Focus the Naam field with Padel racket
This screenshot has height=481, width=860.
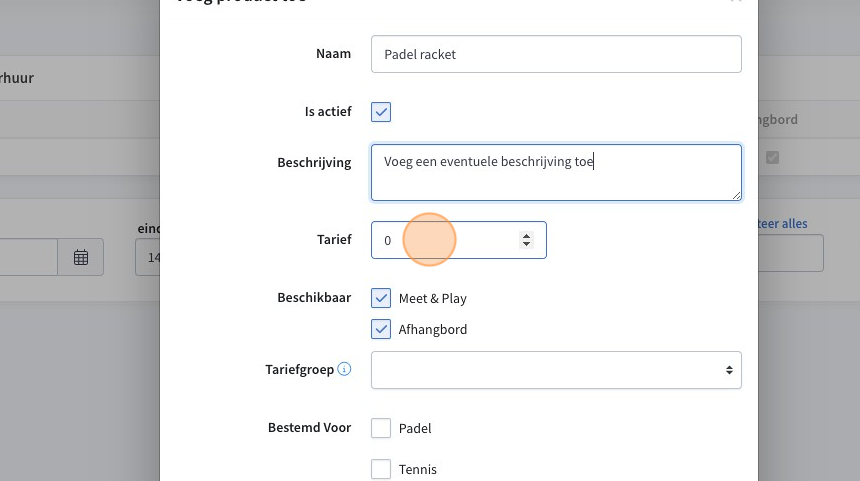coord(556,54)
